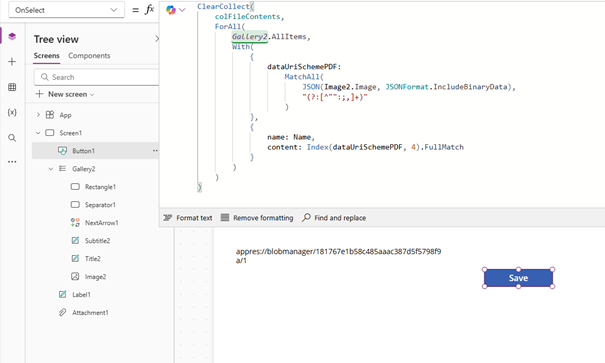Open the Variables (x) icon in sidebar
The height and width of the screenshot is (363, 605).
pyautogui.click(x=12, y=112)
